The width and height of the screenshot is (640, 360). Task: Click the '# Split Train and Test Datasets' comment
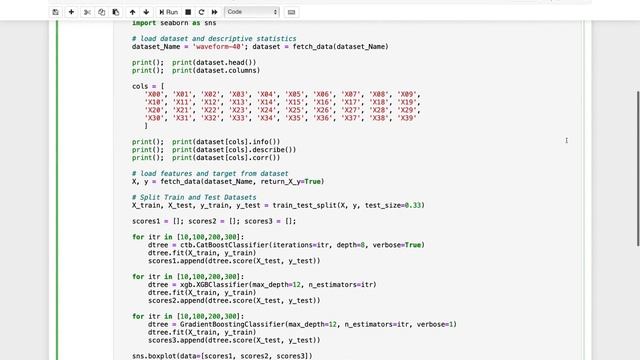(194, 197)
